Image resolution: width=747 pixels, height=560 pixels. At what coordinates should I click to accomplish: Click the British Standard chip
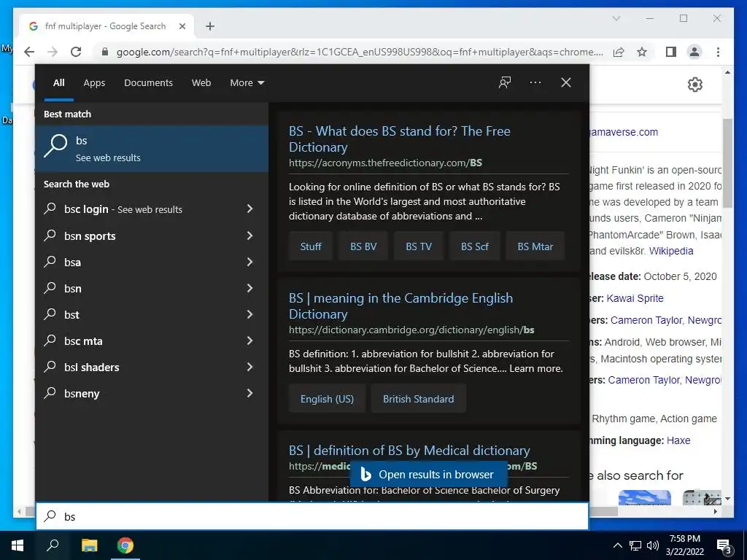coord(418,399)
